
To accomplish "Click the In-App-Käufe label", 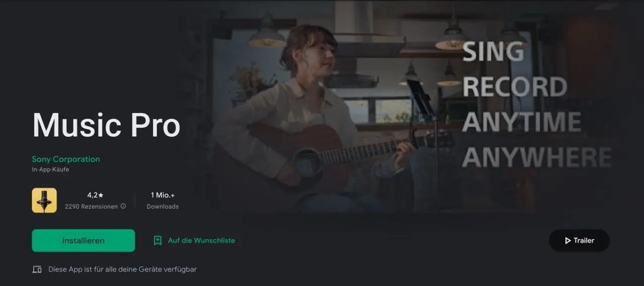I will coord(50,170).
